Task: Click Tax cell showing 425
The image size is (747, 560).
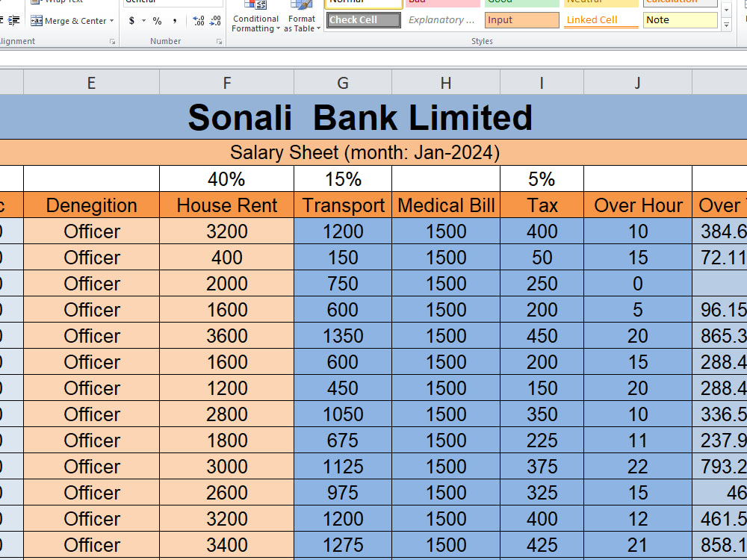Action: tap(542, 545)
